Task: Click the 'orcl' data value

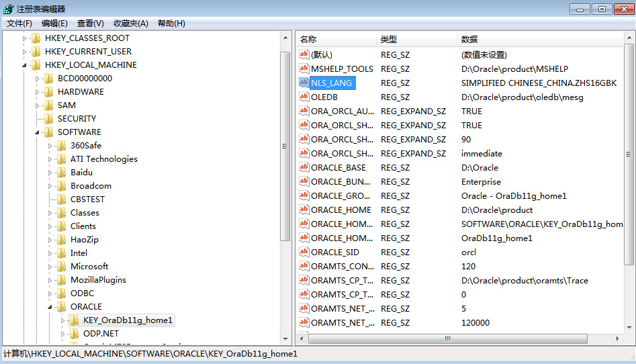Action: tap(469, 252)
